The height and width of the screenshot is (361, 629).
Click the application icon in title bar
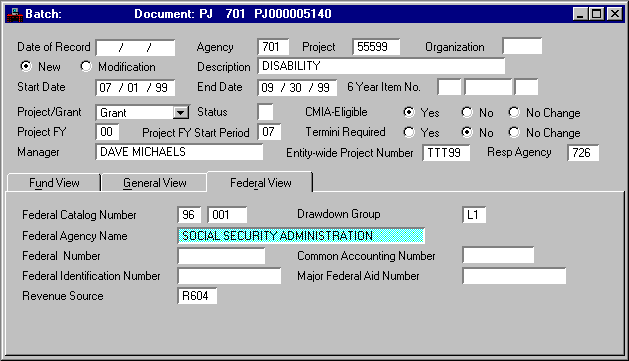(x=14, y=14)
